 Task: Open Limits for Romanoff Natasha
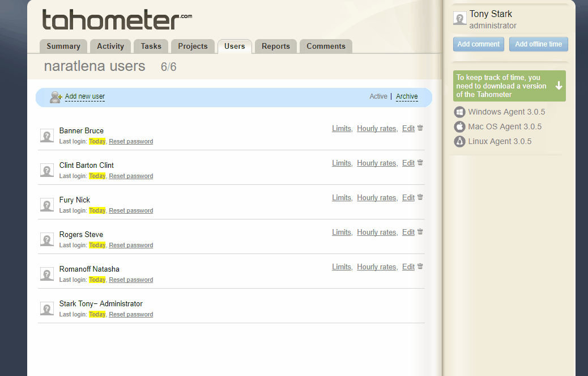click(x=342, y=267)
